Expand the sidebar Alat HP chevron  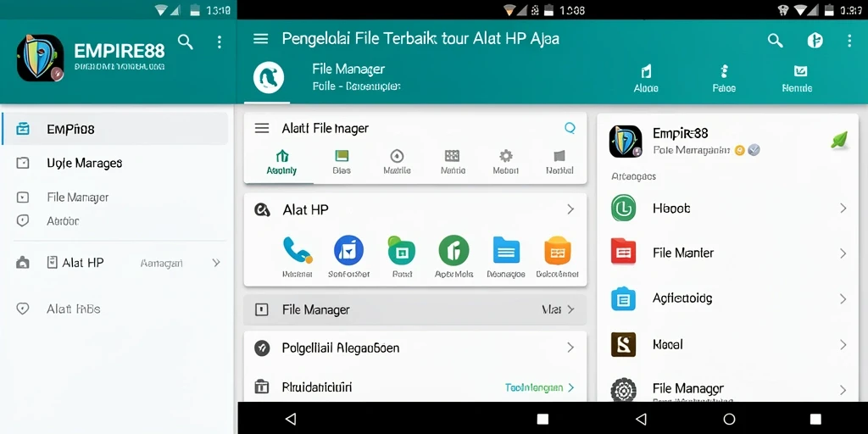[216, 263]
